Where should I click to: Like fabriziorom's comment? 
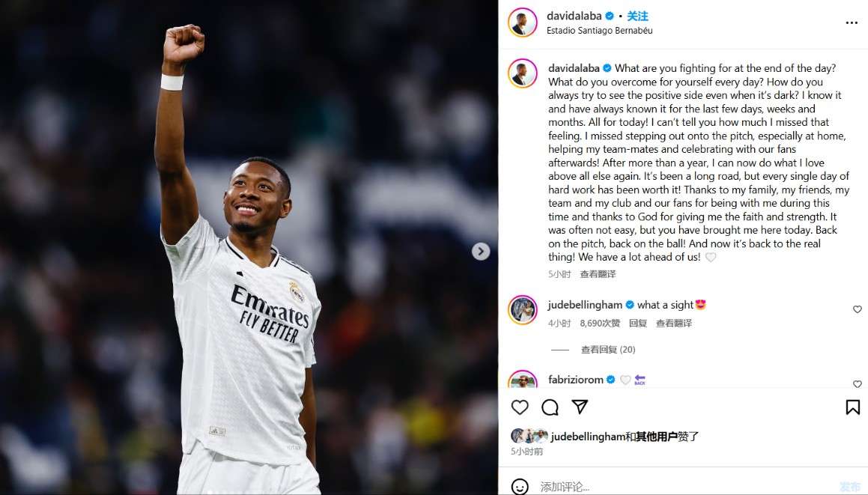coord(857,383)
